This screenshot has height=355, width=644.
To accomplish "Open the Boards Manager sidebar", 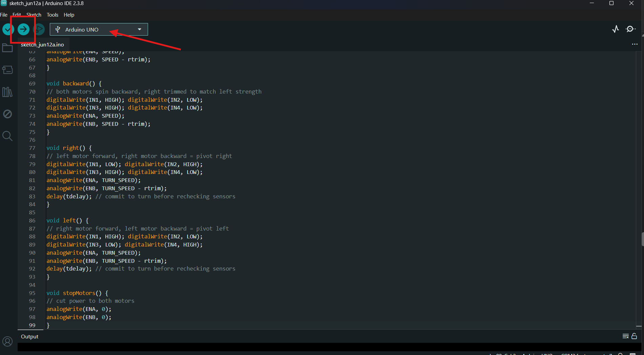I will (x=7, y=70).
